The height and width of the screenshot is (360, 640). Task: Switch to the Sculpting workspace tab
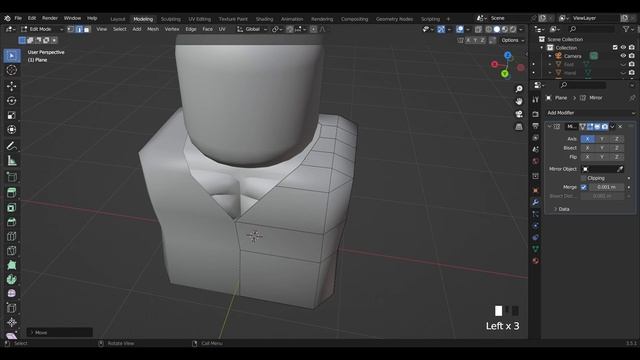(x=171, y=19)
